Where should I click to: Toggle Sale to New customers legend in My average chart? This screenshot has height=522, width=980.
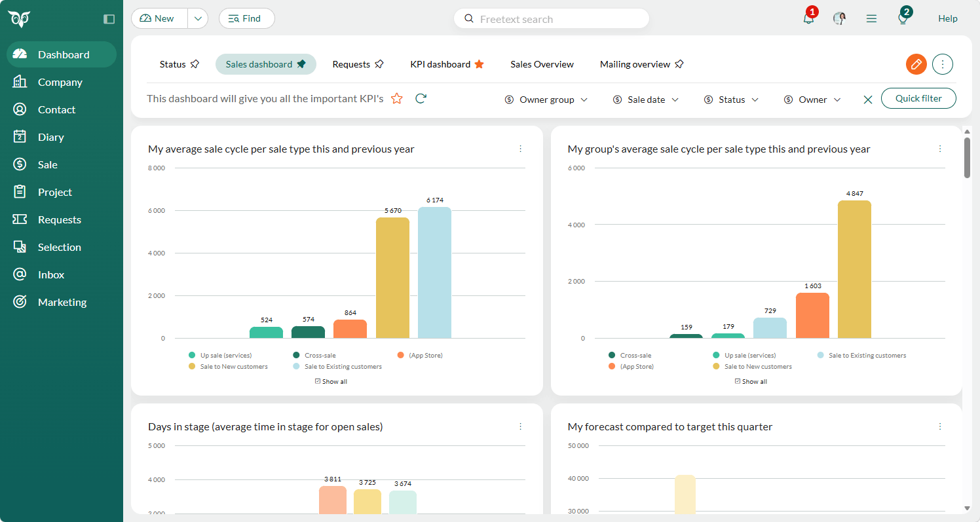click(x=228, y=366)
